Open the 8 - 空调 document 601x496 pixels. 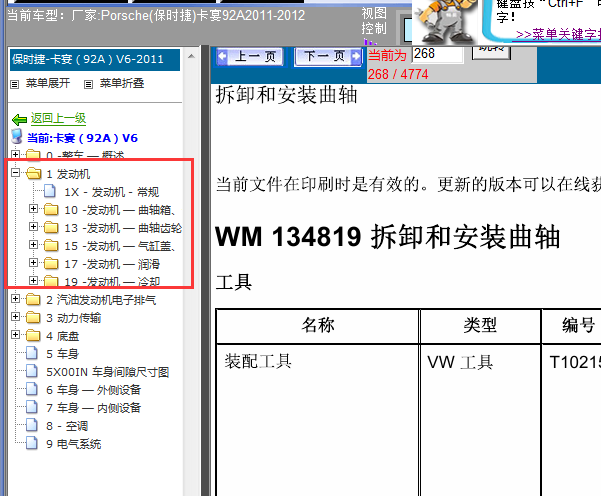(67, 426)
